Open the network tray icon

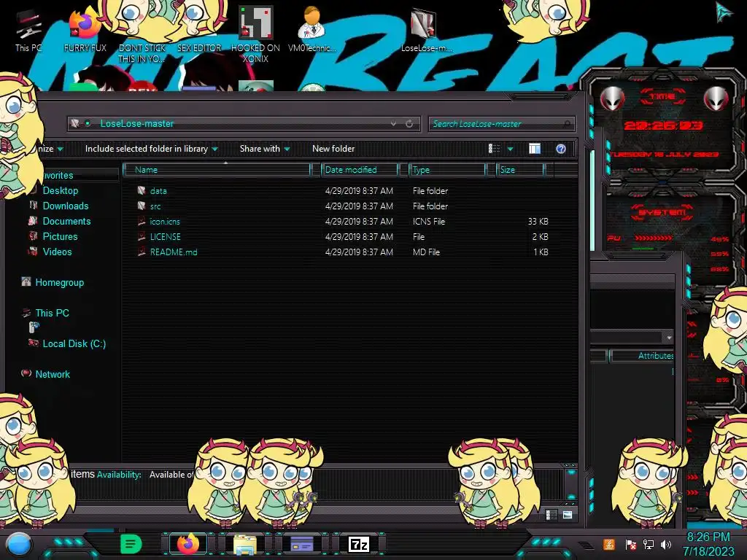[x=649, y=544]
